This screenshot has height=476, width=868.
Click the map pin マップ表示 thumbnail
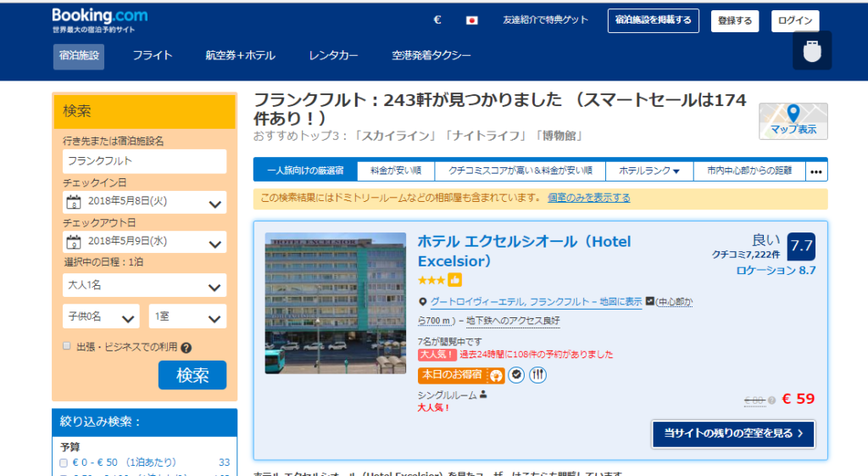click(x=793, y=120)
